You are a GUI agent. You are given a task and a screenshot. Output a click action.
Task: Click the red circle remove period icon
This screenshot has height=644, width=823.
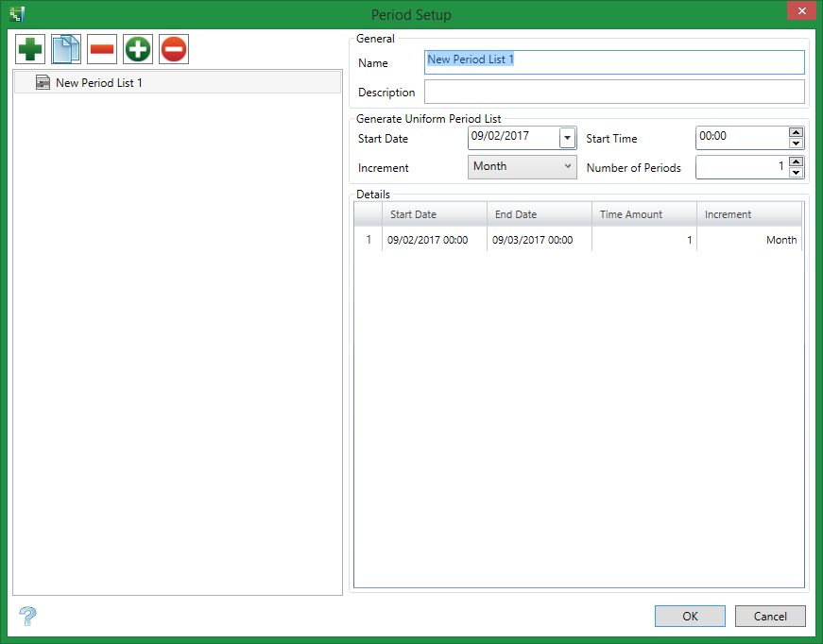pos(174,49)
